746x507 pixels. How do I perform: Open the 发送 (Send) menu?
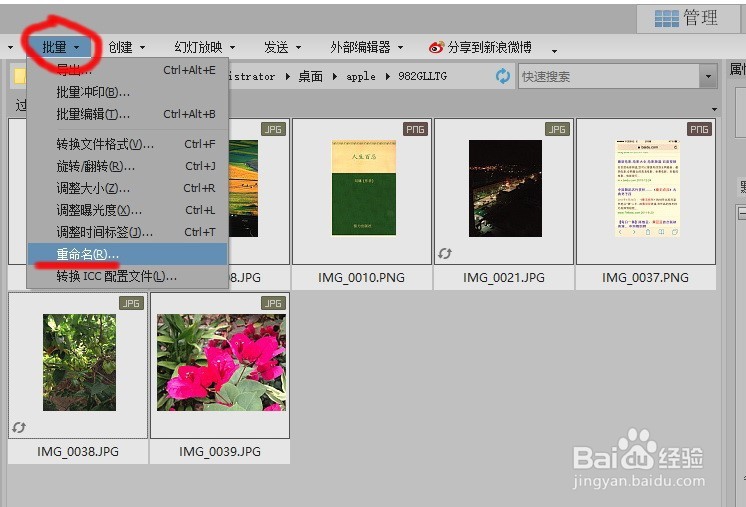283,47
